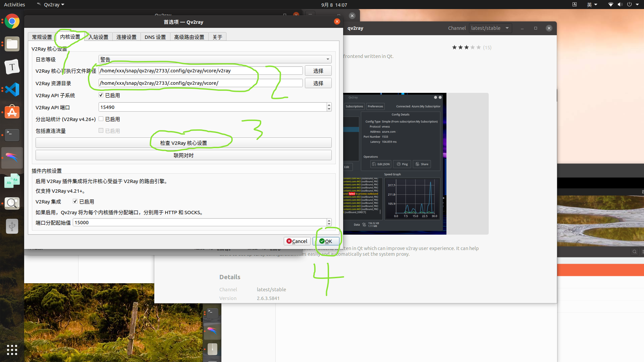
Task: Click the Typora text editor icon
Action: 12,67
